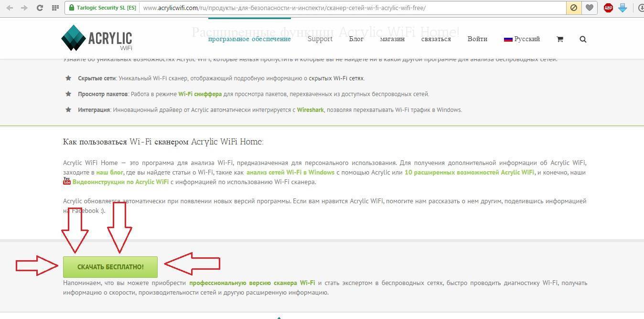The image size is (644, 319).
Task: Click the browser forward arrow
Action: 24,8
